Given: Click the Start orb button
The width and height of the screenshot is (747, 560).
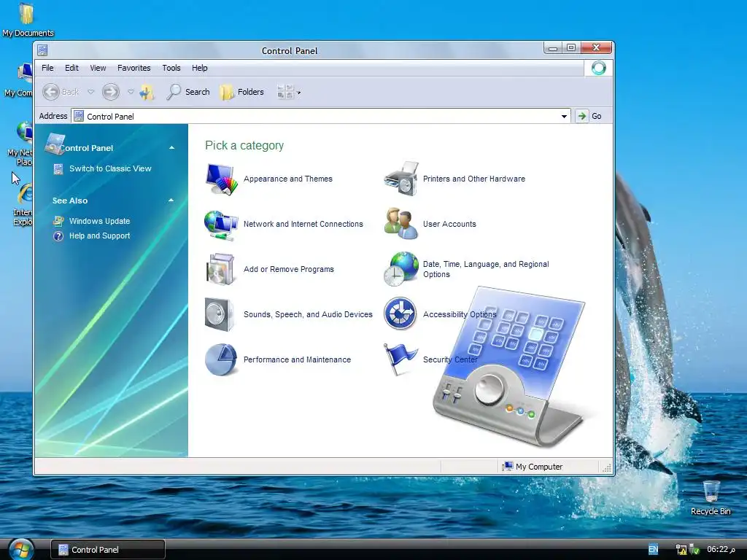Looking at the screenshot, I should [20, 550].
